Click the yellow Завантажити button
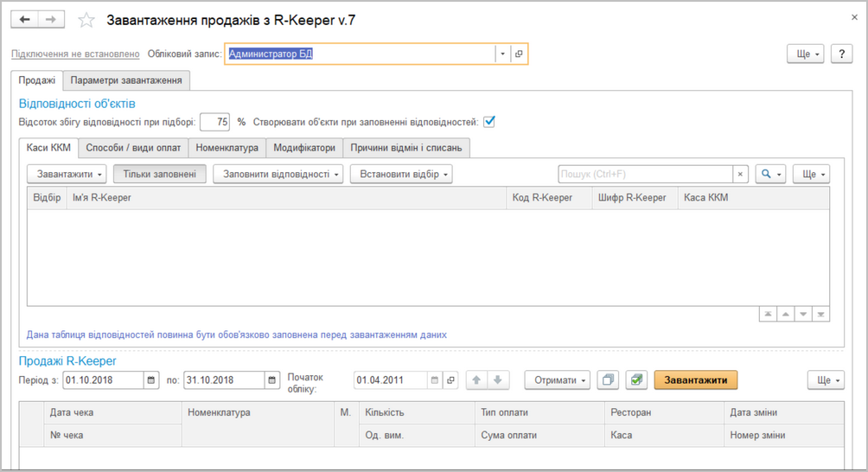The image size is (868, 472). point(695,380)
